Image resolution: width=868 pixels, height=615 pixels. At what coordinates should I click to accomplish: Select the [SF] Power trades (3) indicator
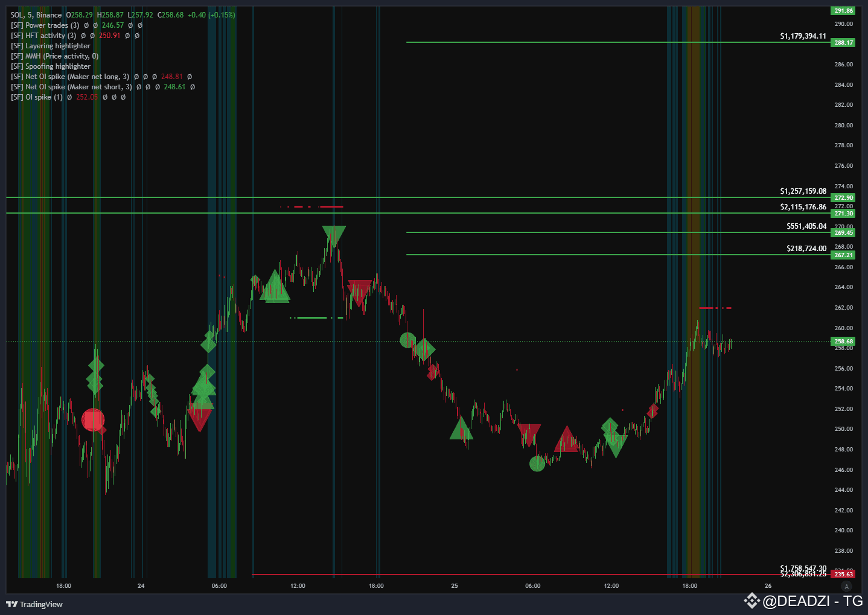coord(45,25)
